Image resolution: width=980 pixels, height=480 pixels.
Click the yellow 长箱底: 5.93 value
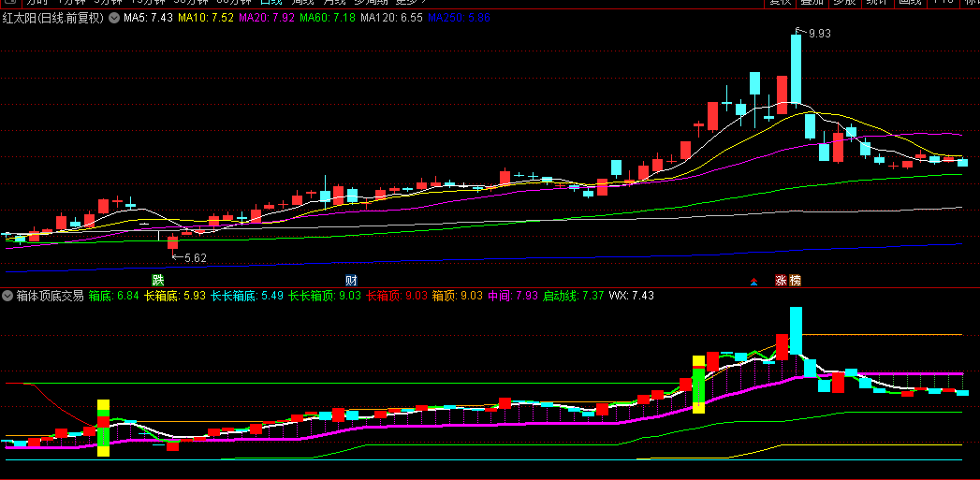click(x=175, y=296)
